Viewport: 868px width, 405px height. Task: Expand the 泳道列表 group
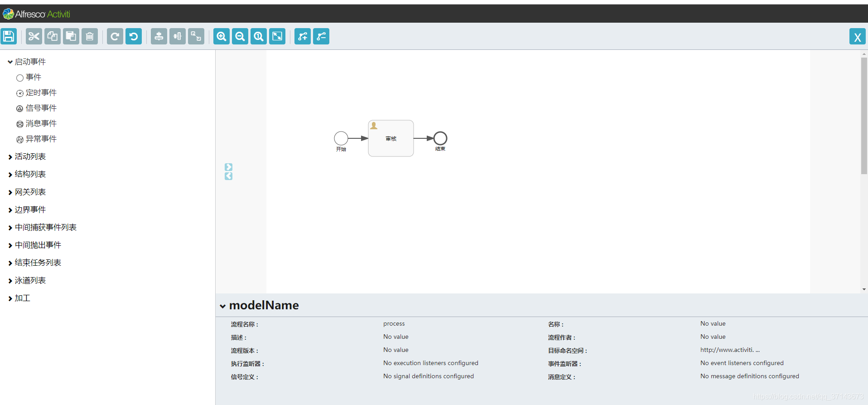point(27,281)
